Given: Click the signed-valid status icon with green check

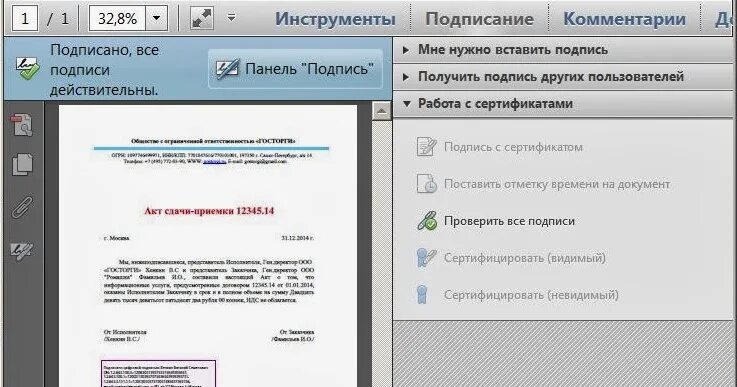Looking at the screenshot, I should [27, 69].
